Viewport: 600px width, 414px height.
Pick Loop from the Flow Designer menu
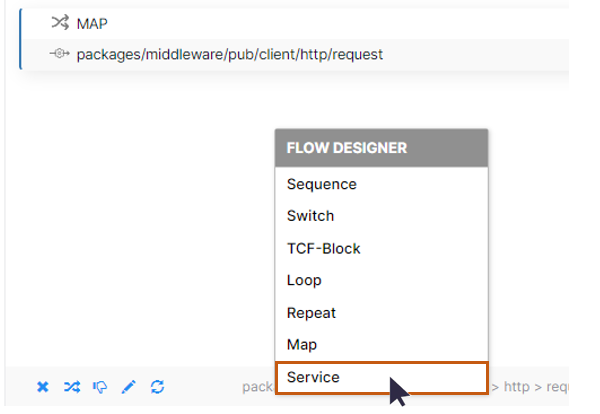pos(381,280)
